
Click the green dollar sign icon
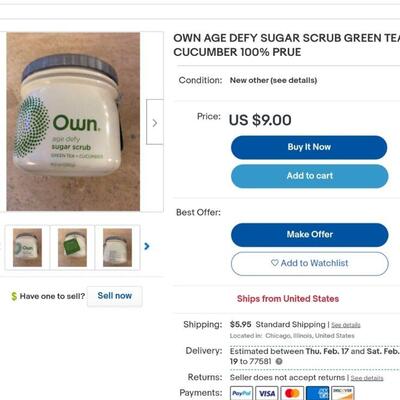click(14, 296)
